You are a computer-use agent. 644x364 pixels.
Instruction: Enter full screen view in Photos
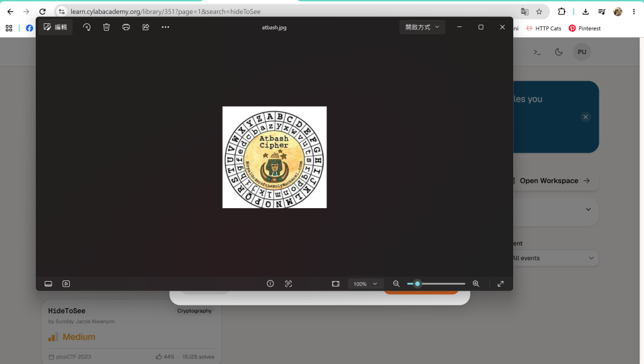point(501,284)
